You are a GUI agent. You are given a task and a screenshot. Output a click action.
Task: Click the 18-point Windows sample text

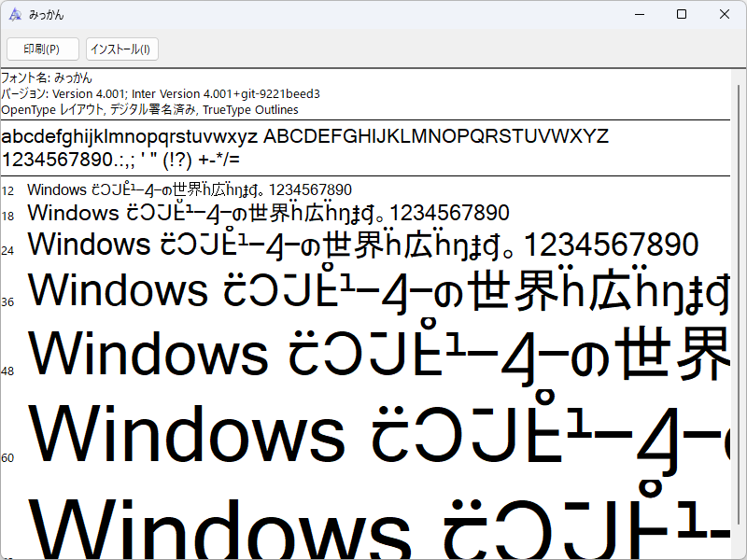(x=269, y=213)
